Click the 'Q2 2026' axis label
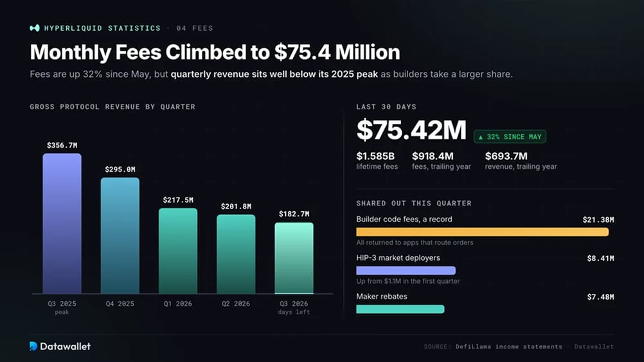The width and height of the screenshot is (644, 362). pyautogui.click(x=236, y=304)
